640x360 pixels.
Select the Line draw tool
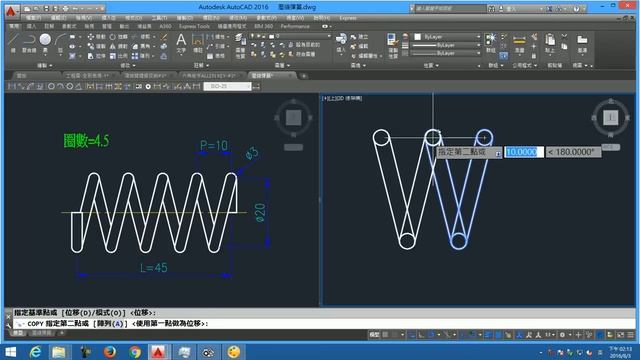[13, 43]
